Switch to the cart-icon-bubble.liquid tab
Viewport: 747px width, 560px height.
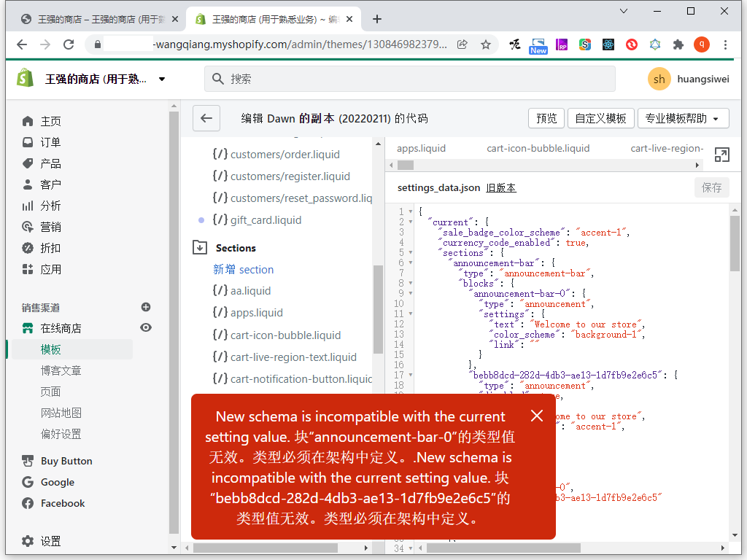(x=538, y=148)
